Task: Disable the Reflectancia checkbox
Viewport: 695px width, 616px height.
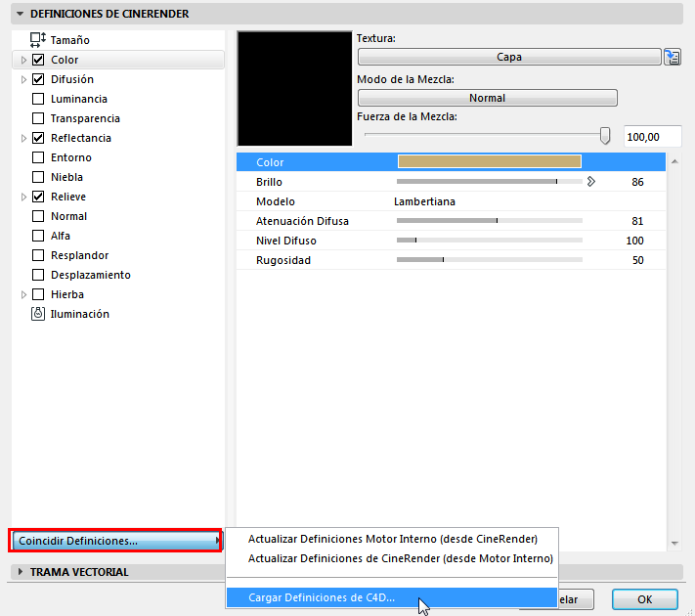Action: click(x=38, y=138)
